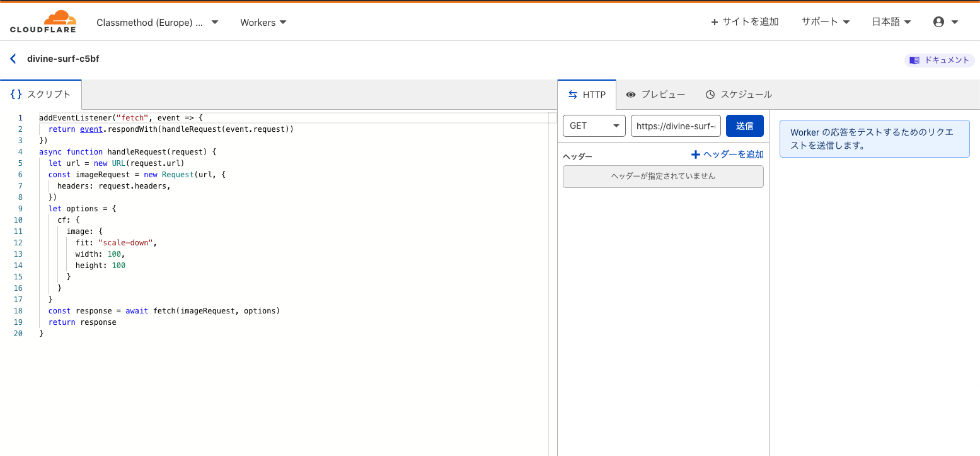Click the eye icon for preview

click(630, 95)
